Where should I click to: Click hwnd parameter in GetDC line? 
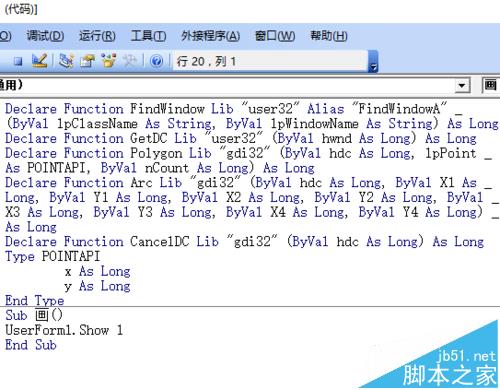coord(337,138)
